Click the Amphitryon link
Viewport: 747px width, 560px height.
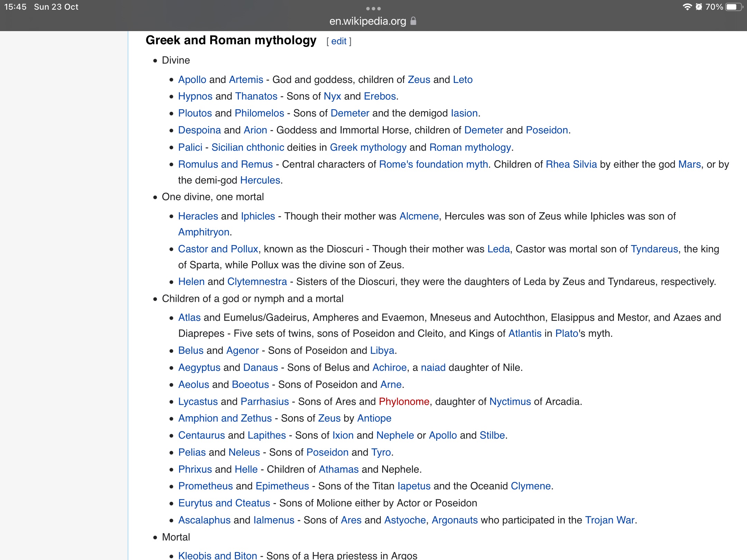pos(204,232)
